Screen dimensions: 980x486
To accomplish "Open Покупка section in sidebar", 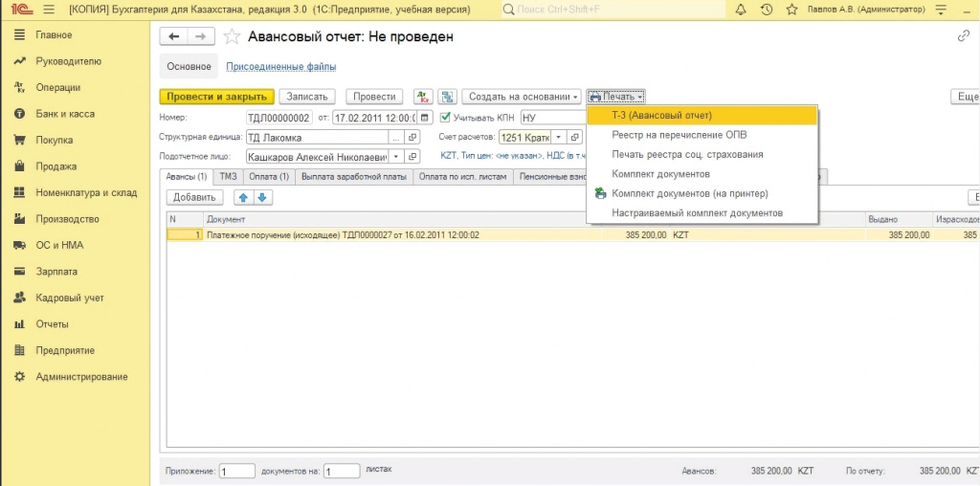I will tap(55, 140).
